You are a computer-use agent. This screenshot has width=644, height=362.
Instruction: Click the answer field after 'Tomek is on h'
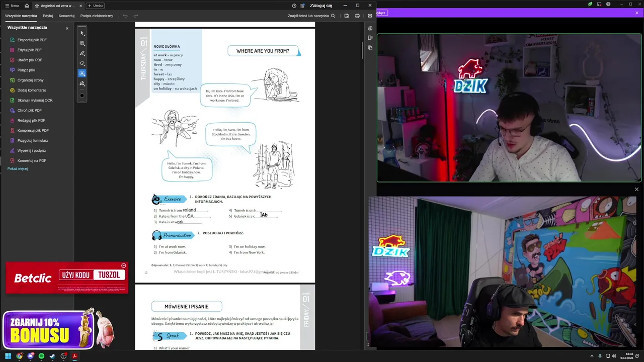point(269,211)
